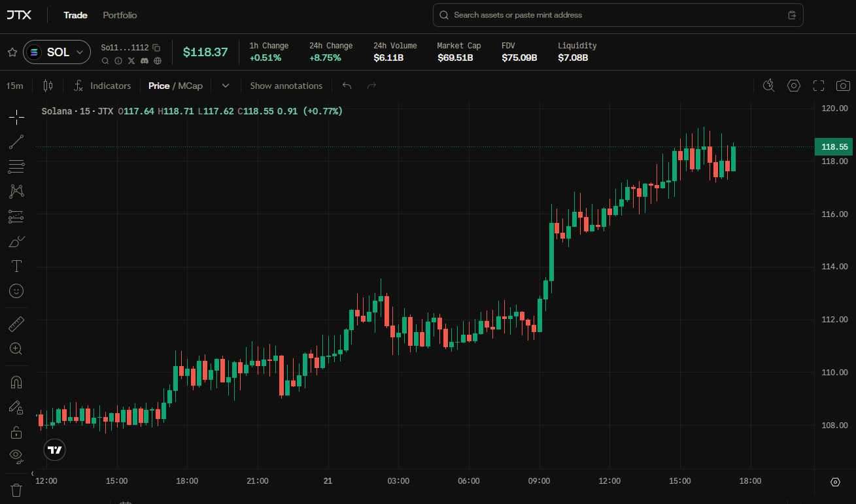Select the Fibonacci retracement tool
856x504 pixels.
16,167
